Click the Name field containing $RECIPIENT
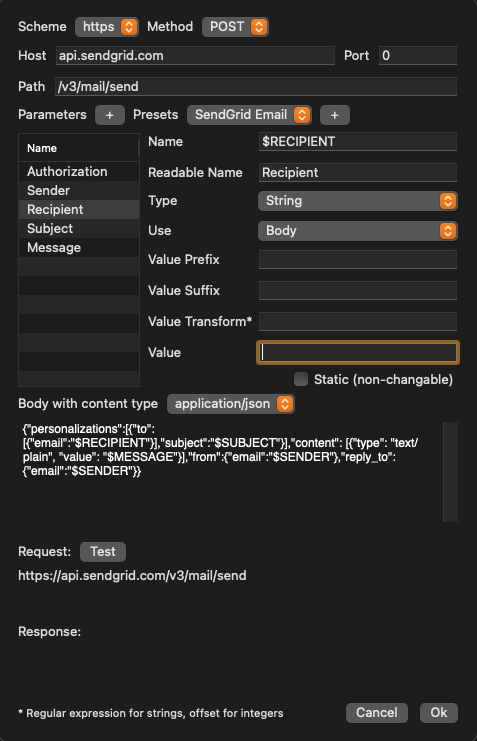 click(358, 142)
